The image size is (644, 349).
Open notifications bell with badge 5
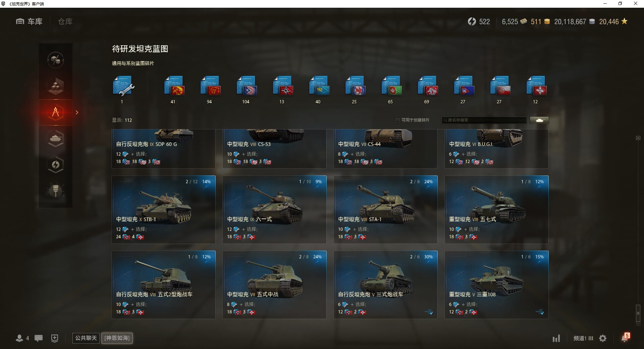click(625, 337)
